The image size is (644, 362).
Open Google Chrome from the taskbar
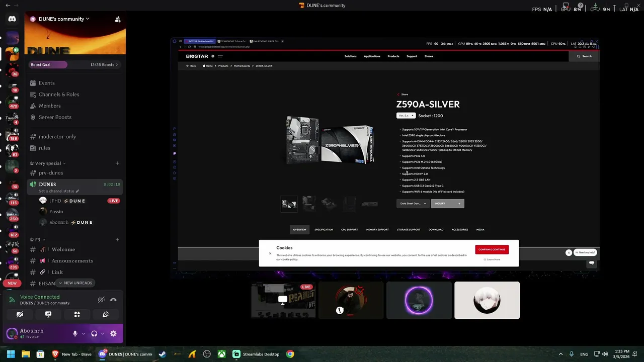[290, 354]
